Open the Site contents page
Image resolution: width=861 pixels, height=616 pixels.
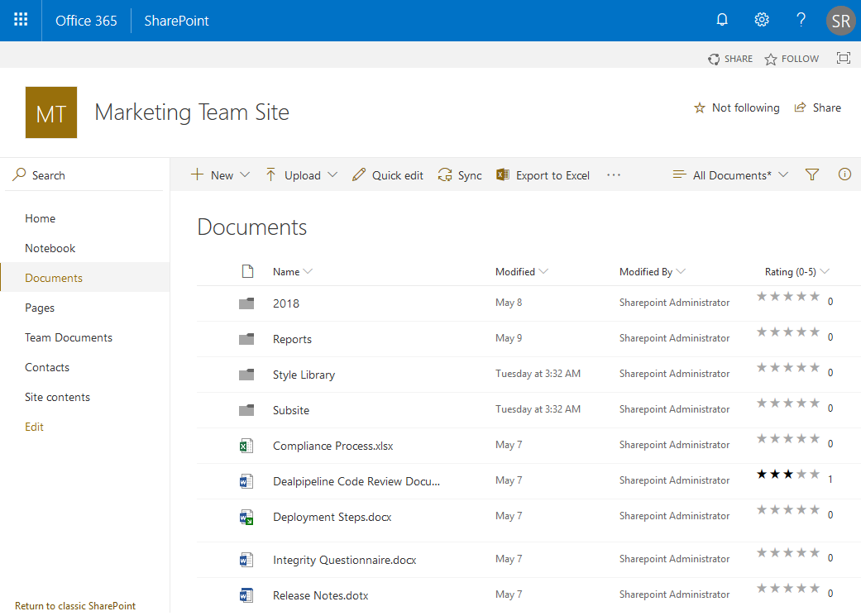coord(57,396)
